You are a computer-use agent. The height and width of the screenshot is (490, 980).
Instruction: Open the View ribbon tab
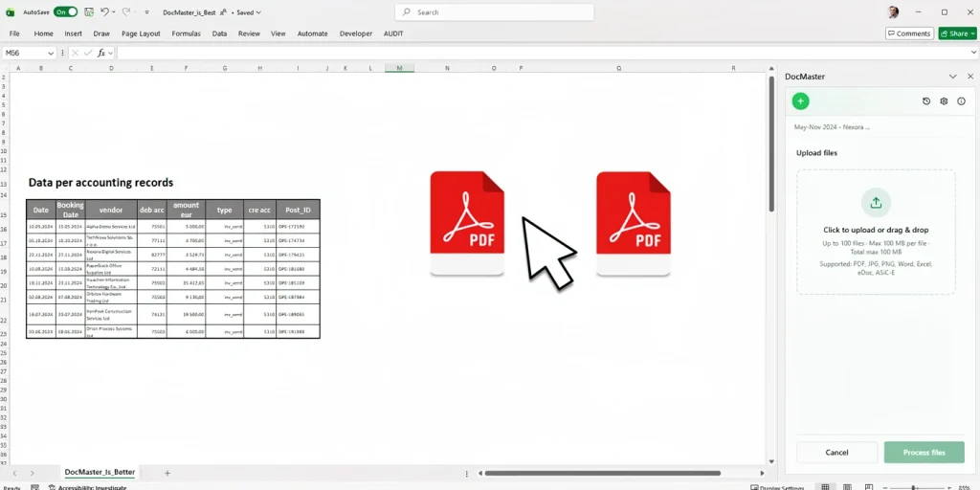point(278,33)
